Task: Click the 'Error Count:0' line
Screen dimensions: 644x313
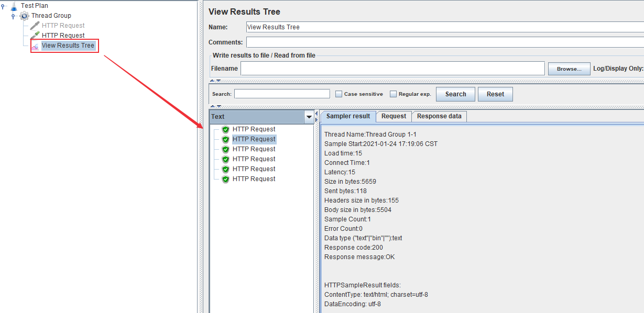Action: pyautogui.click(x=343, y=229)
